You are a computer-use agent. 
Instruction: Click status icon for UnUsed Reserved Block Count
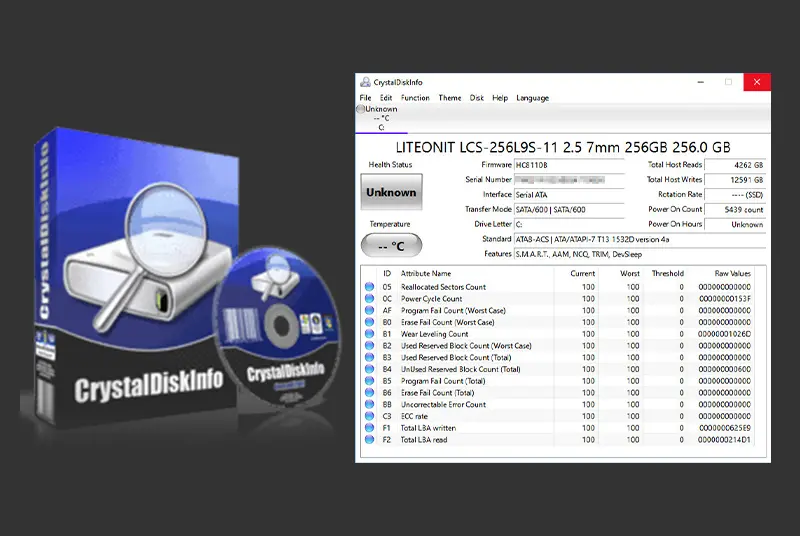369,369
